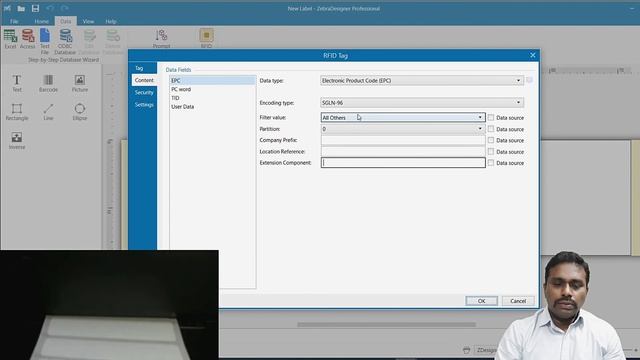640x360 pixels.
Task: Switch to the View ribbon tab
Action: coord(88,21)
